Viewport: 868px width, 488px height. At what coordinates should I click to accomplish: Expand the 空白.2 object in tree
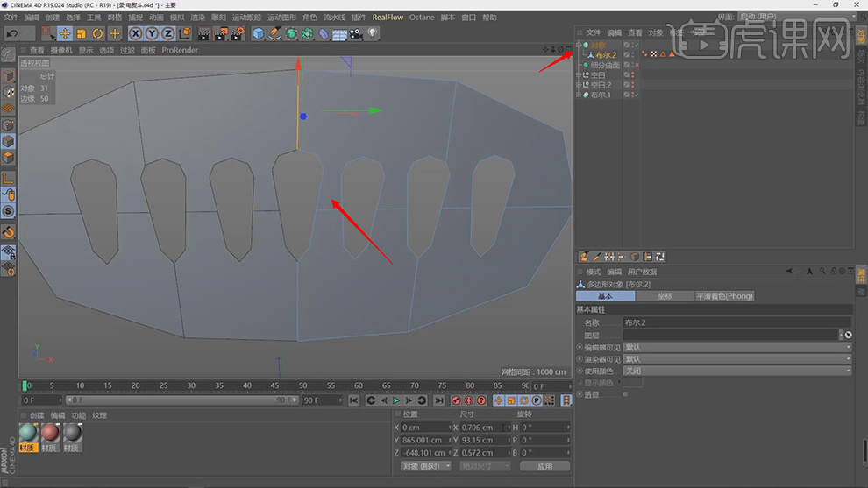[x=579, y=85]
